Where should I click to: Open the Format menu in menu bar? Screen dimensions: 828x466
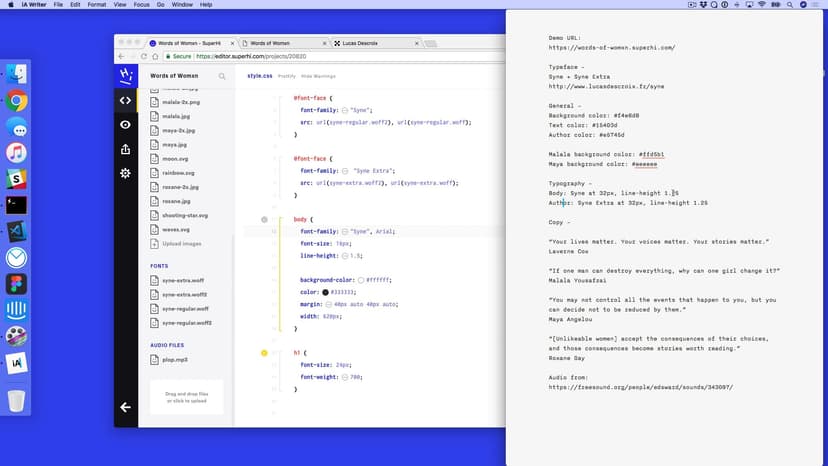(96, 5)
